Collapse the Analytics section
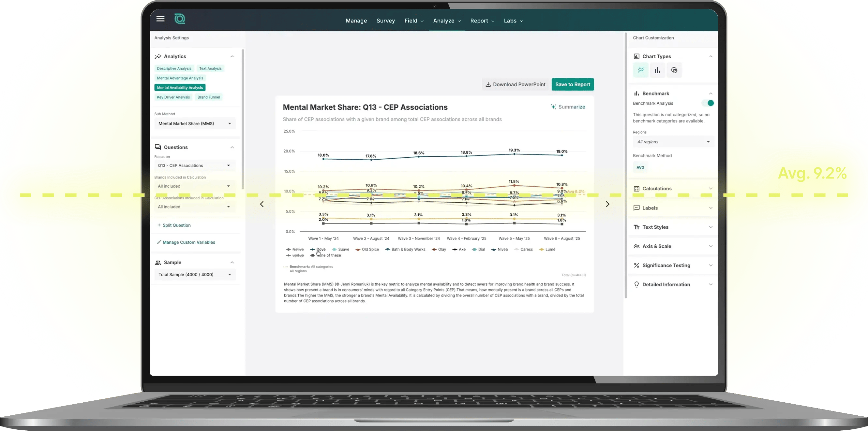Screen dimensions: 868x431 click(232, 57)
